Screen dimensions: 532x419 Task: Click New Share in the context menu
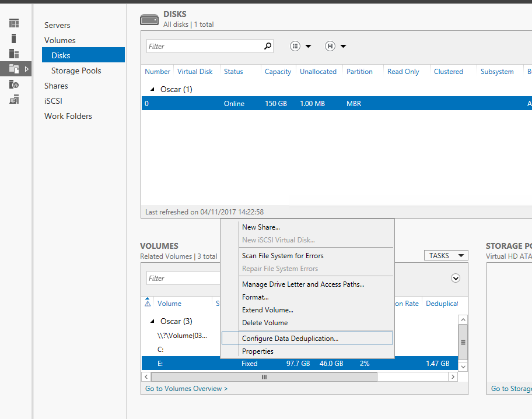point(261,227)
